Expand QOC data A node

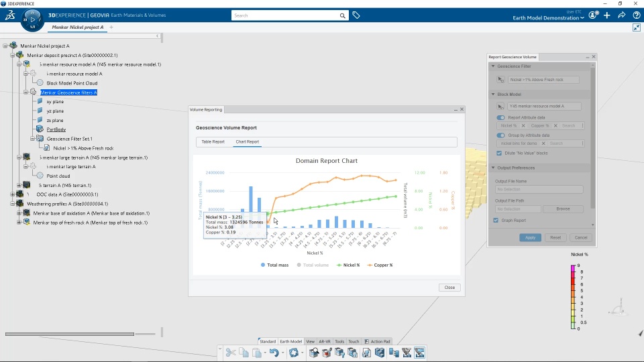pos(12,194)
